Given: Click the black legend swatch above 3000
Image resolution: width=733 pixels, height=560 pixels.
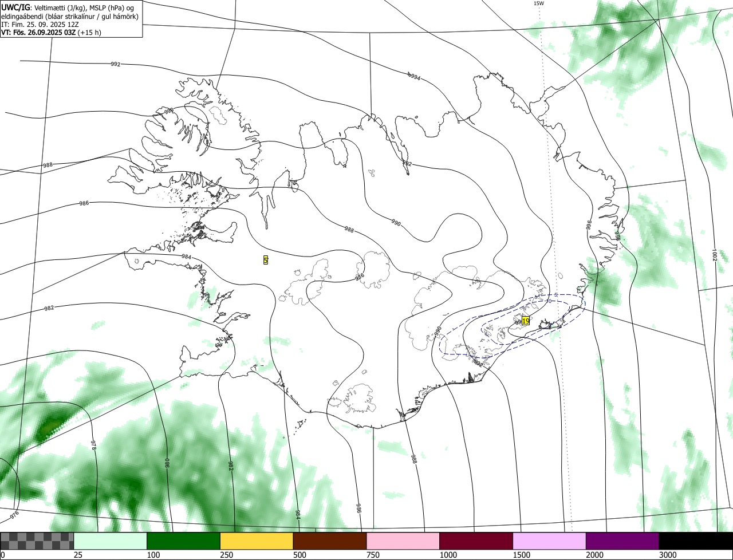Looking at the screenshot, I should (696, 541).
